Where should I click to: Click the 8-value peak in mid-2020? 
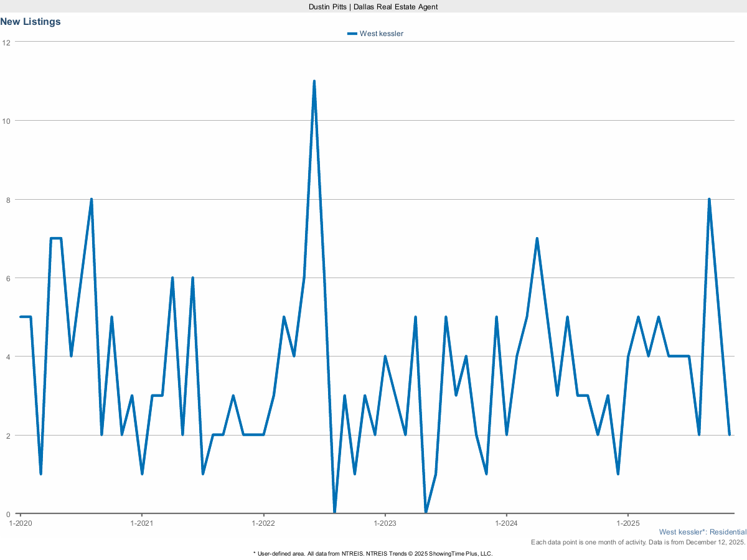tap(90, 198)
